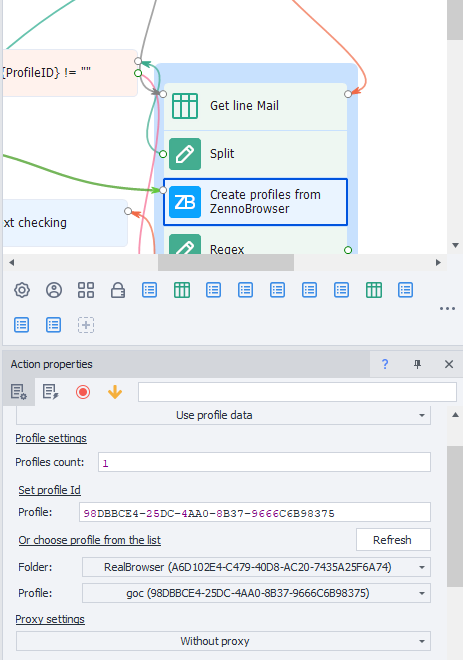This screenshot has height=660, width=463.
Task: Switch to the second properties tab with lightning icon
Action: coord(51,392)
